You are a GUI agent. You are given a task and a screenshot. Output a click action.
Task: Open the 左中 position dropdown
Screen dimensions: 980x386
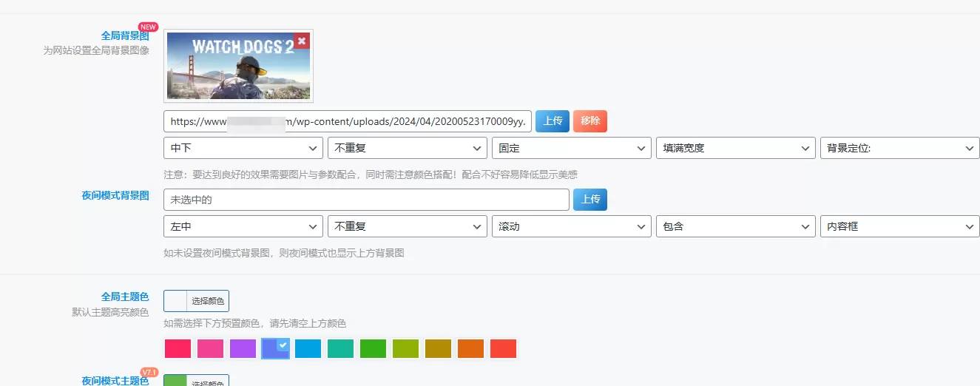pyautogui.click(x=243, y=226)
